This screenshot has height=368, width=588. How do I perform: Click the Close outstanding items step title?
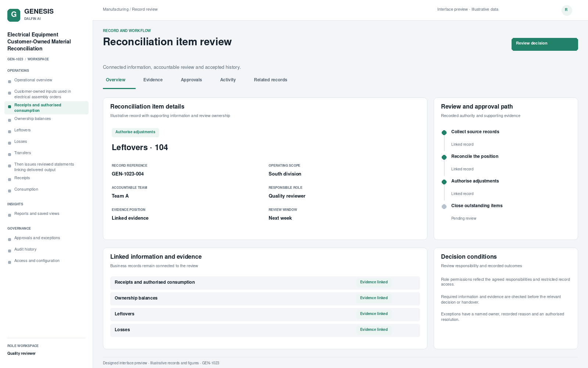[x=477, y=206]
